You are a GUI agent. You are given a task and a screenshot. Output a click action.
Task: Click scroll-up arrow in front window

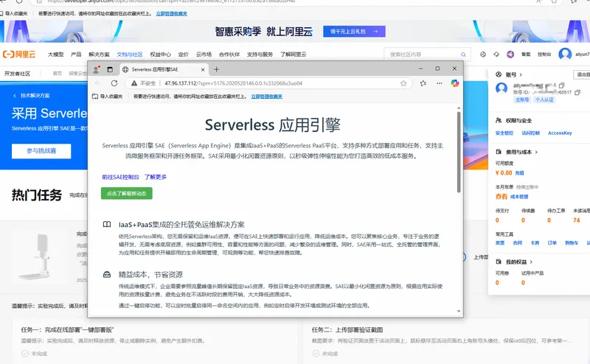coord(459,108)
